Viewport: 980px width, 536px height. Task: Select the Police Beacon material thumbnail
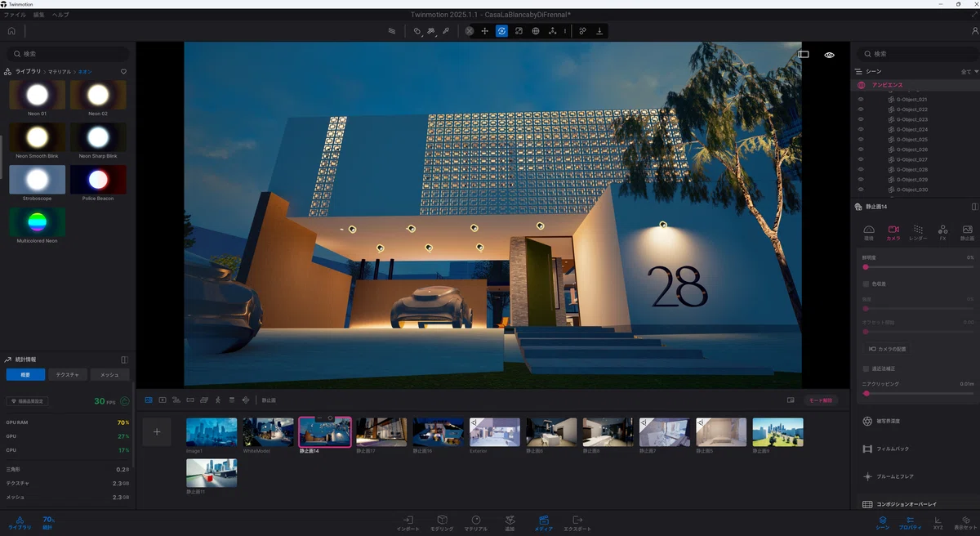pyautogui.click(x=98, y=180)
